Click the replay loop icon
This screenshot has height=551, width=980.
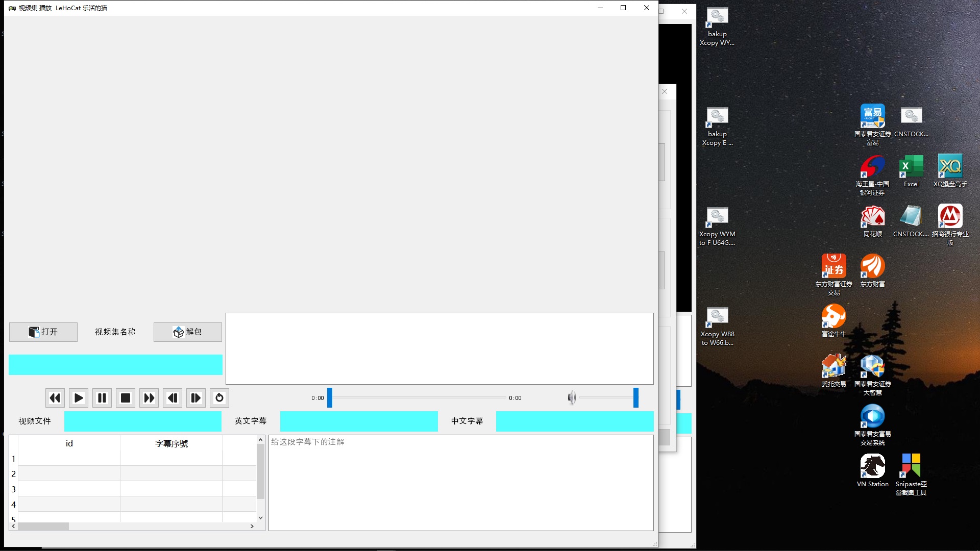[x=219, y=398]
